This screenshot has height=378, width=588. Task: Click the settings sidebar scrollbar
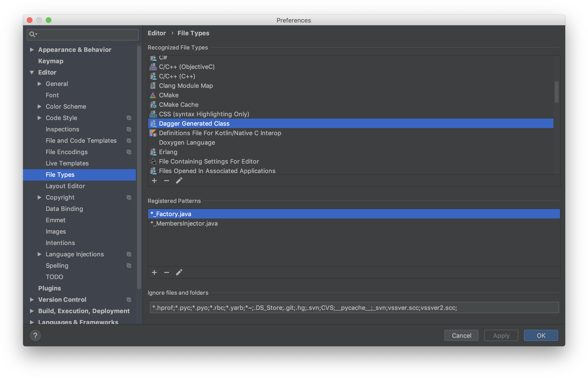pyautogui.click(x=139, y=167)
